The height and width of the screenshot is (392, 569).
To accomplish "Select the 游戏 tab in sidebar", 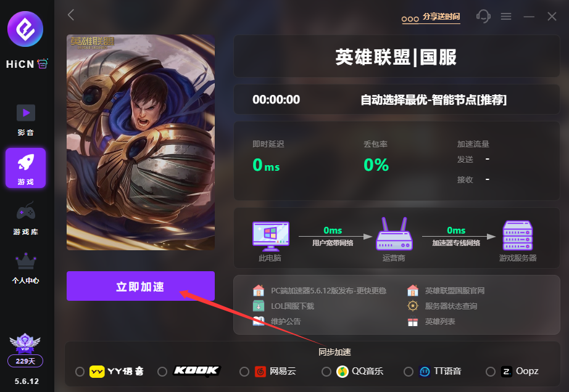I will click(x=26, y=168).
